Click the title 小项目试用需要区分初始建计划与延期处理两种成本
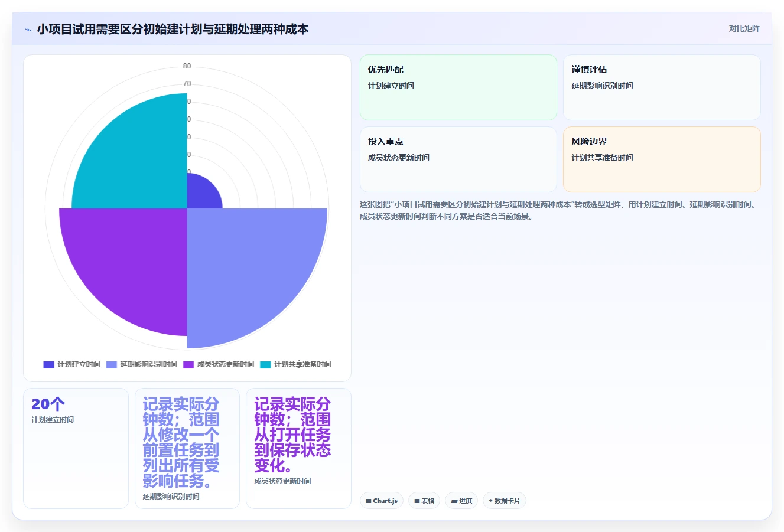 [173, 29]
